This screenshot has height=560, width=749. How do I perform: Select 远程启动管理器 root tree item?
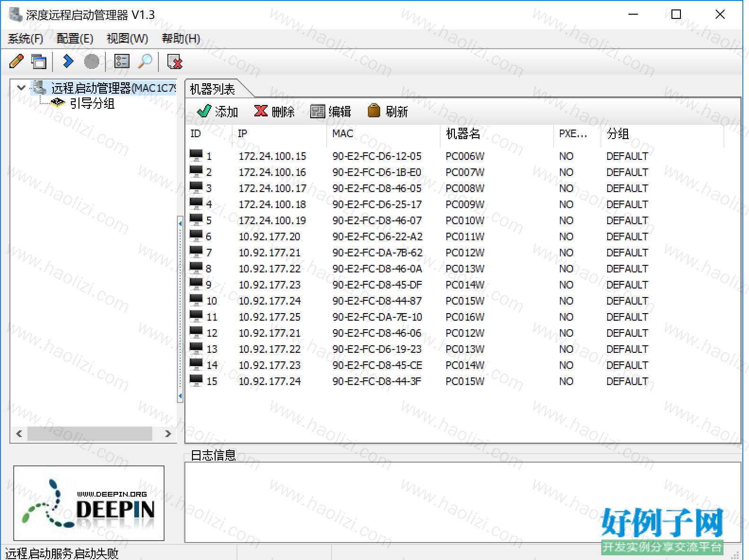point(113,88)
